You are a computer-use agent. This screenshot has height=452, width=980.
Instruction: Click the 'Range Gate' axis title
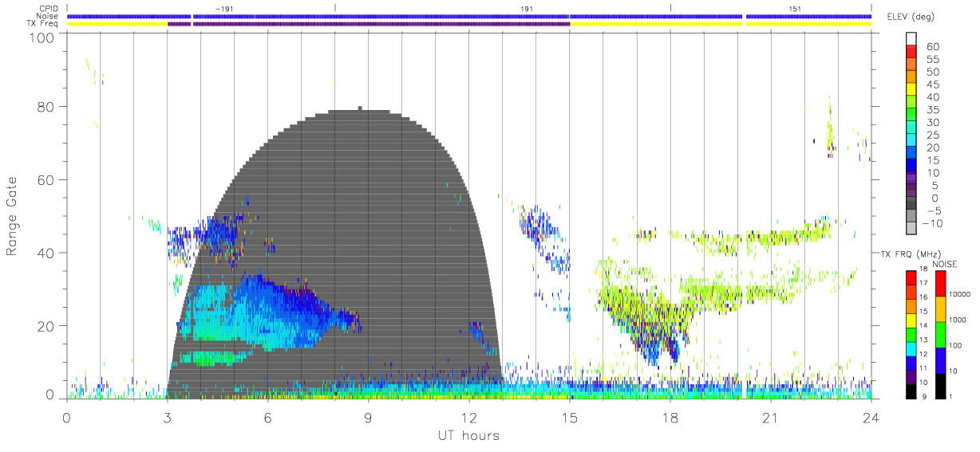tap(12, 217)
